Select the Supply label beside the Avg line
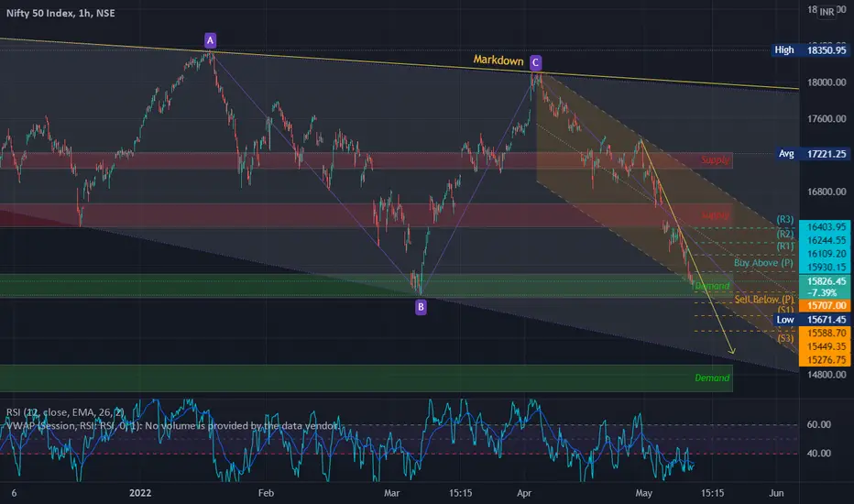Viewport: 854px width, 504px height. tap(715, 160)
